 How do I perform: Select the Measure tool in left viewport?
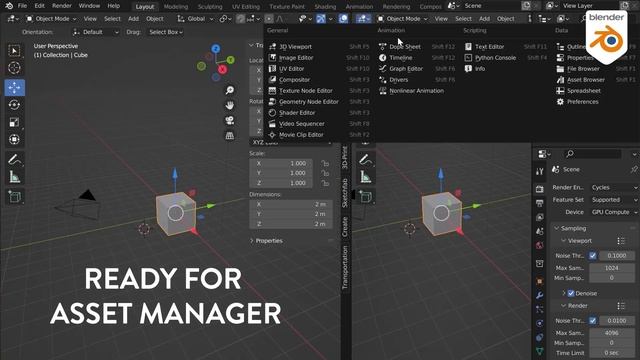(14, 177)
